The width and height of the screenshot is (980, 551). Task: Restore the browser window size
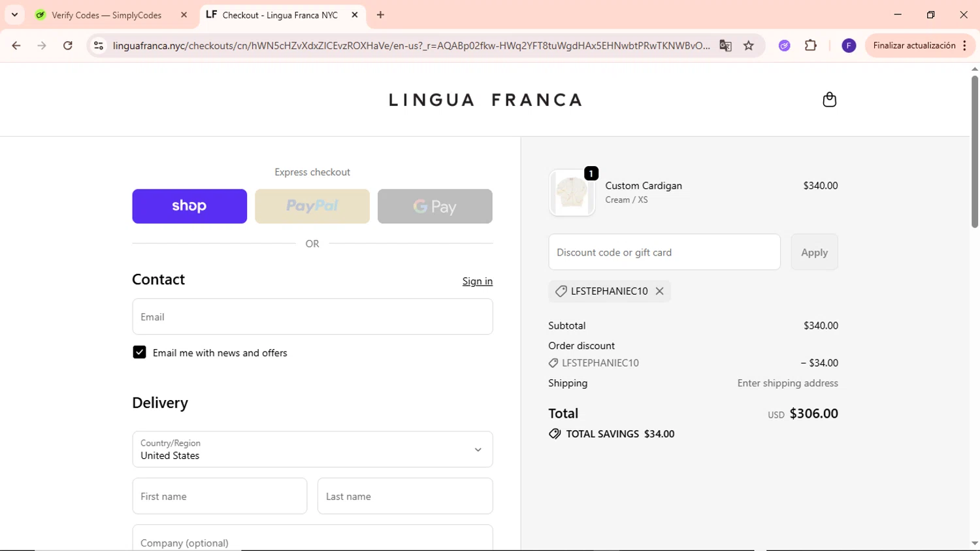(930, 14)
